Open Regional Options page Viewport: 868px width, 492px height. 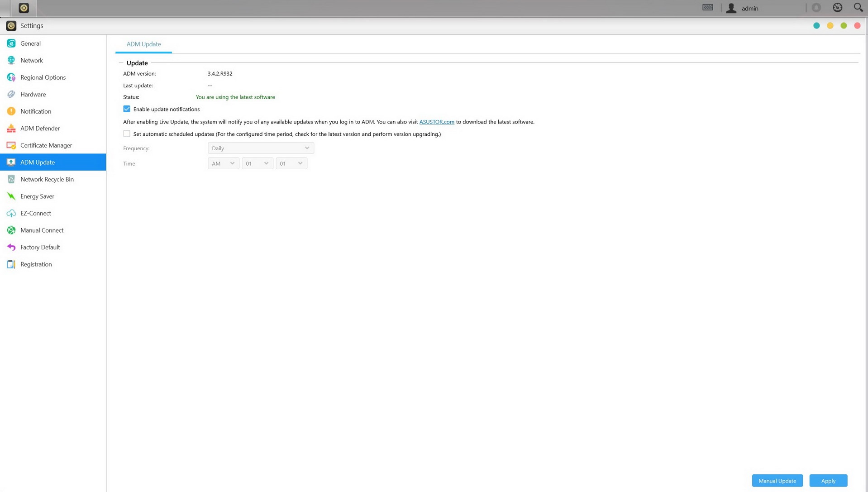pyautogui.click(x=53, y=77)
